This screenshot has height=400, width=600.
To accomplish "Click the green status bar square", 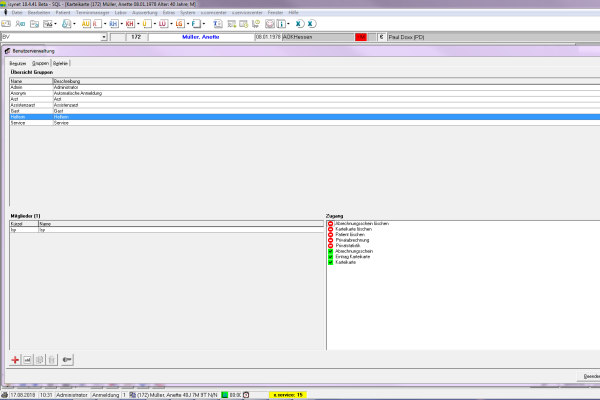I will (x=225, y=395).
